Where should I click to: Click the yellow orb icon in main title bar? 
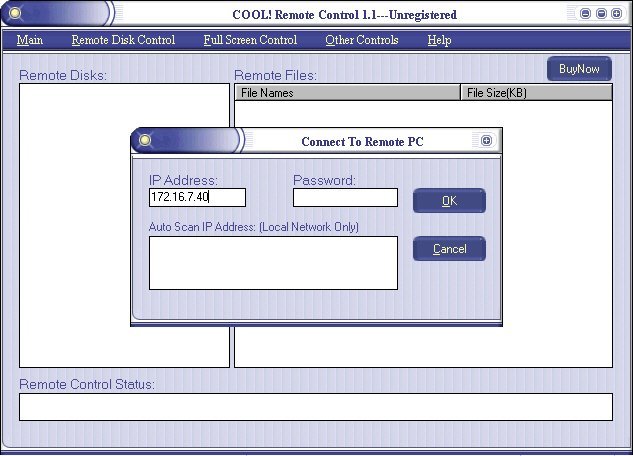pos(15,13)
